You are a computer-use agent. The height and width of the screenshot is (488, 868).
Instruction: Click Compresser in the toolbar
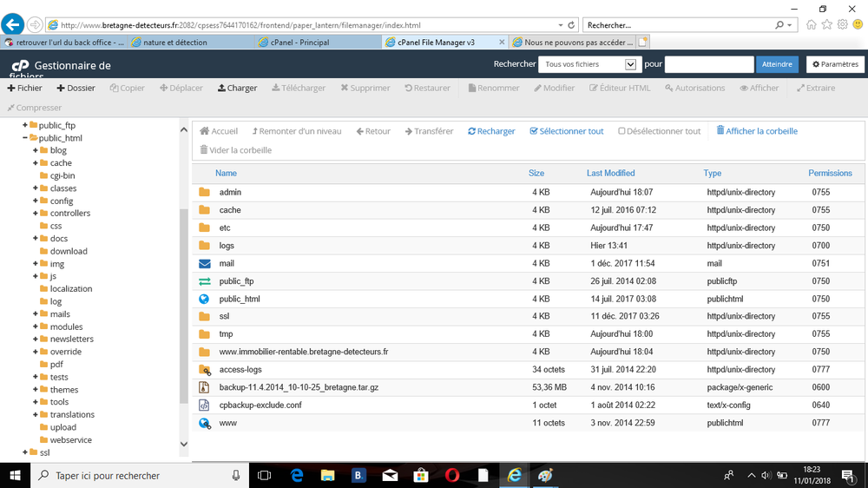click(x=35, y=108)
